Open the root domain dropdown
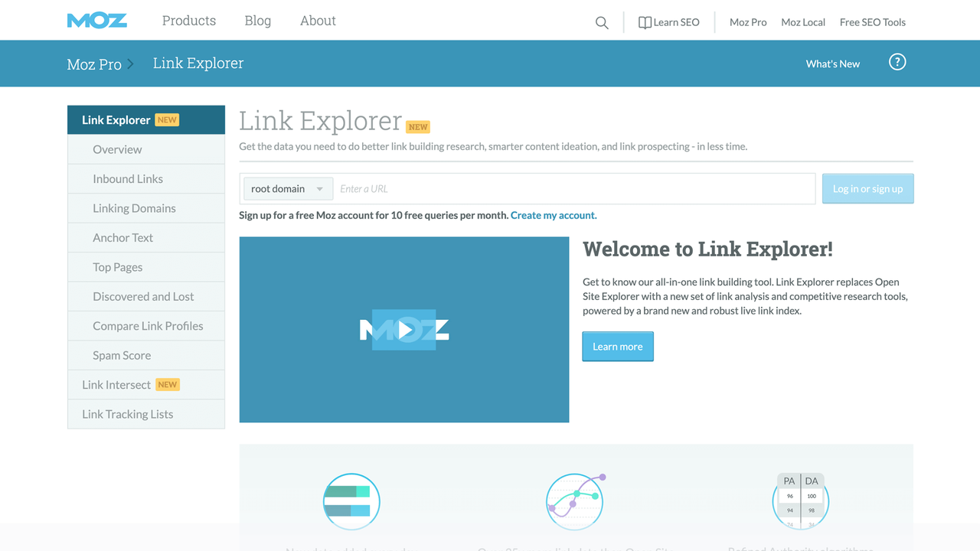This screenshot has height=551, width=980. click(x=288, y=189)
